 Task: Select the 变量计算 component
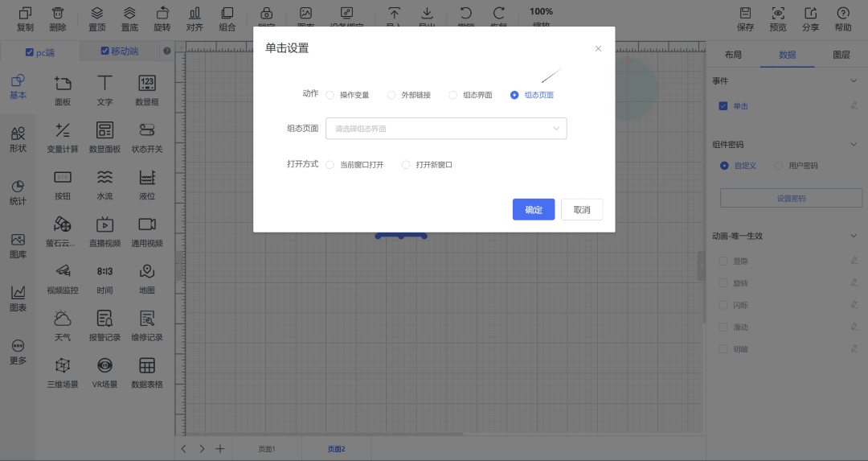click(63, 138)
